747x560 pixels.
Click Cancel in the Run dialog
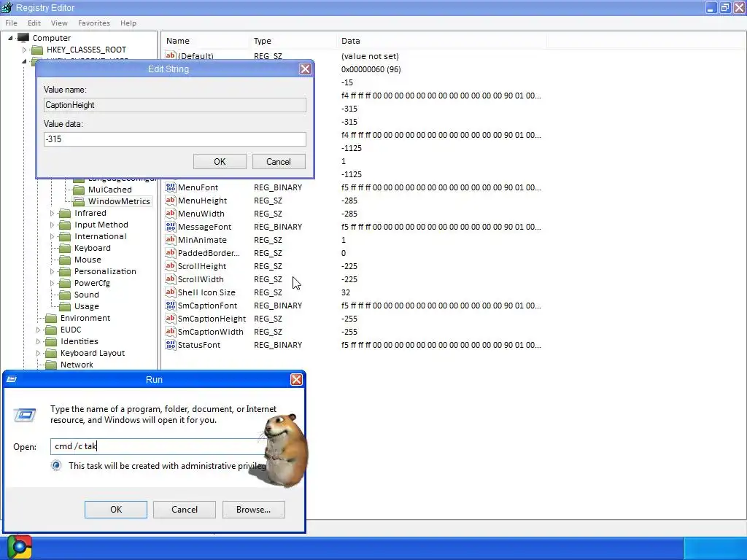pyautogui.click(x=185, y=510)
